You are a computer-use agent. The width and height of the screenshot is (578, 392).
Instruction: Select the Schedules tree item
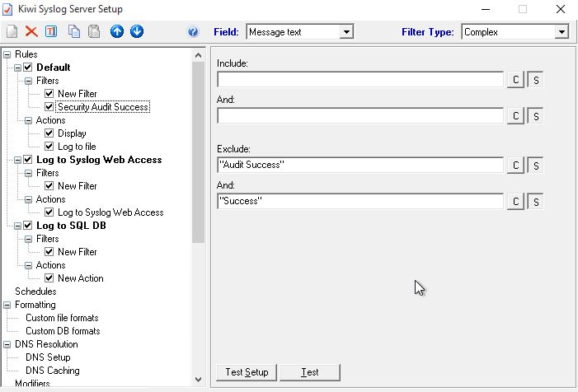tap(35, 292)
